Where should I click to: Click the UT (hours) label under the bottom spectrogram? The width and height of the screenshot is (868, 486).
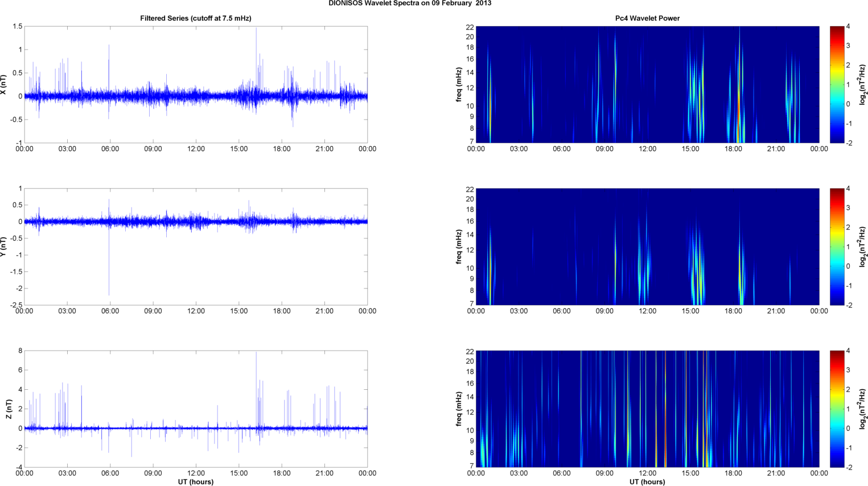click(x=647, y=481)
